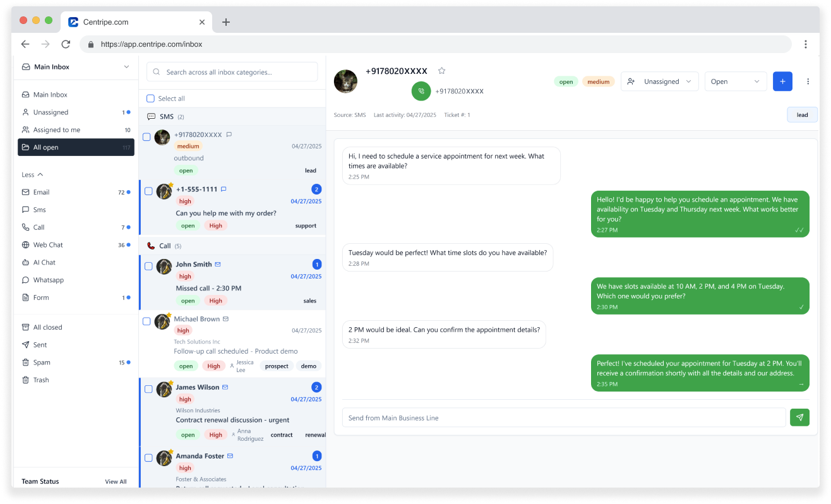Open the Open status dropdown
831x504 pixels.
(x=735, y=81)
